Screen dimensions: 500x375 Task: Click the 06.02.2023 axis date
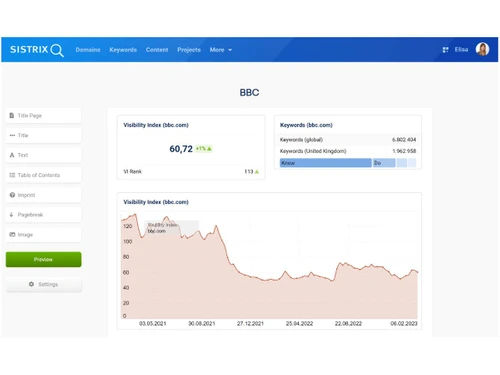point(404,323)
